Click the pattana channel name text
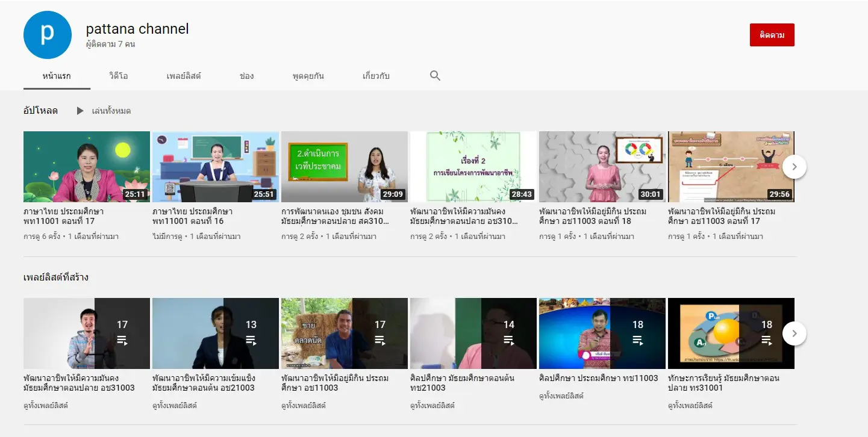The height and width of the screenshot is (437, 868). coord(137,28)
